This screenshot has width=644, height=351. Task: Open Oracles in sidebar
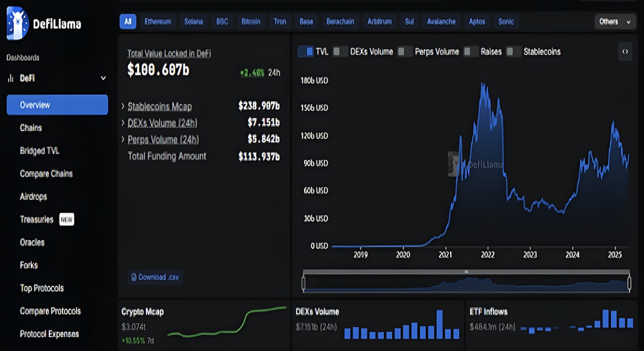[x=32, y=242]
